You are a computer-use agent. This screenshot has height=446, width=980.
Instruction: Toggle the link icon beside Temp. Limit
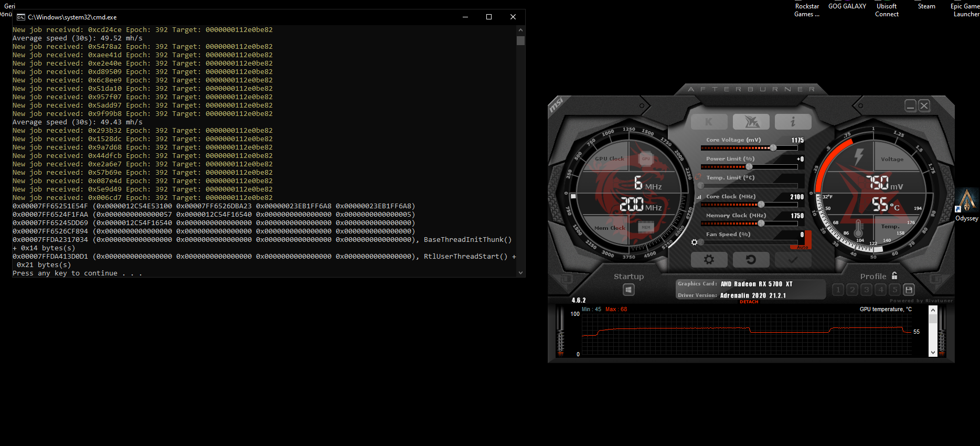(x=698, y=177)
